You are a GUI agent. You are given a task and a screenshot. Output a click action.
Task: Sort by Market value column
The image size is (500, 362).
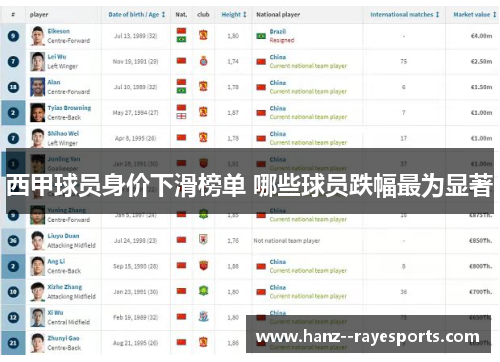click(475, 15)
